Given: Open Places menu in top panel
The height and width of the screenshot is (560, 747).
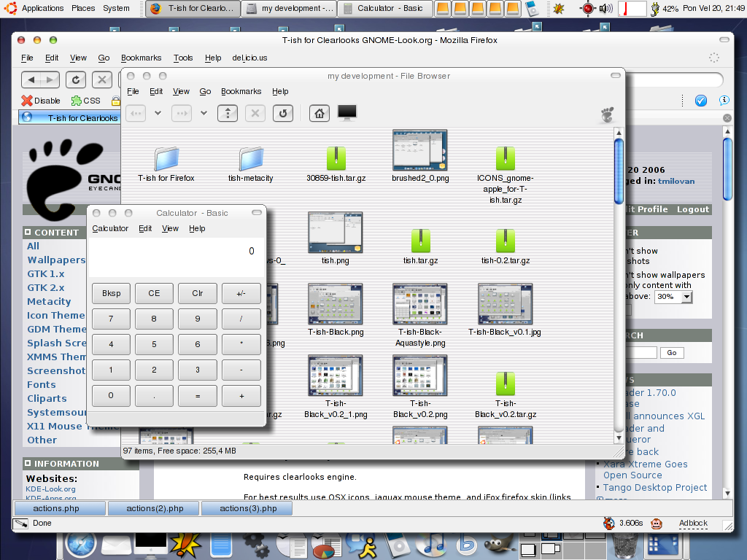Looking at the screenshot, I should click(83, 8).
